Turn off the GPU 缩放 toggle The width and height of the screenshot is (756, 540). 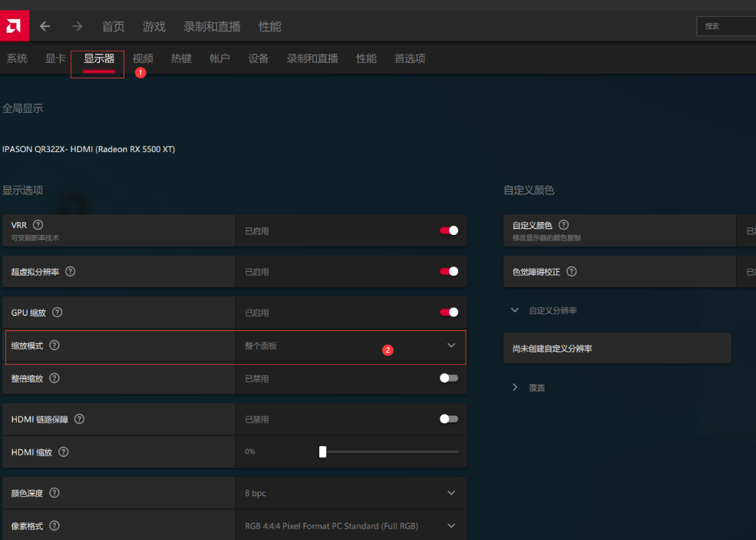pyautogui.click(x=449, y=313)
